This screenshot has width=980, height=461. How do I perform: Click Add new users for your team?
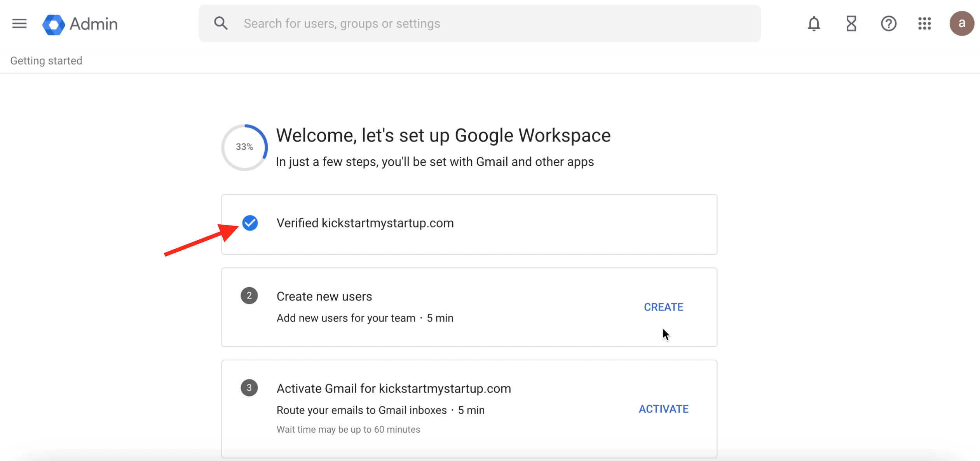[346, 318]
